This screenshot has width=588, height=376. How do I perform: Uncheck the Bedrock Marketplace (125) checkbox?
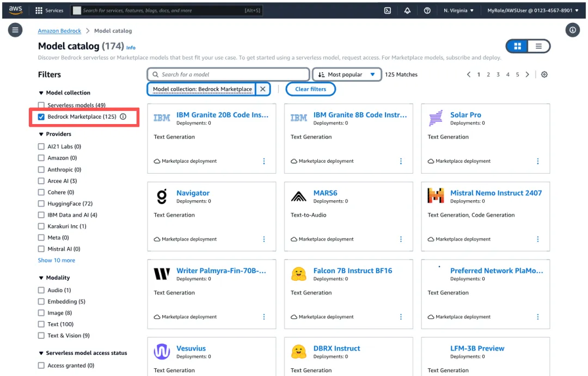point(41,116)
